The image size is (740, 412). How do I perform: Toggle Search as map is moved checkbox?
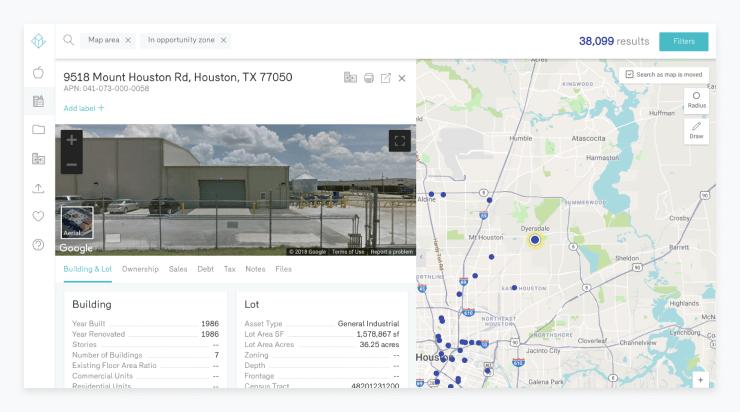[629, 75]
